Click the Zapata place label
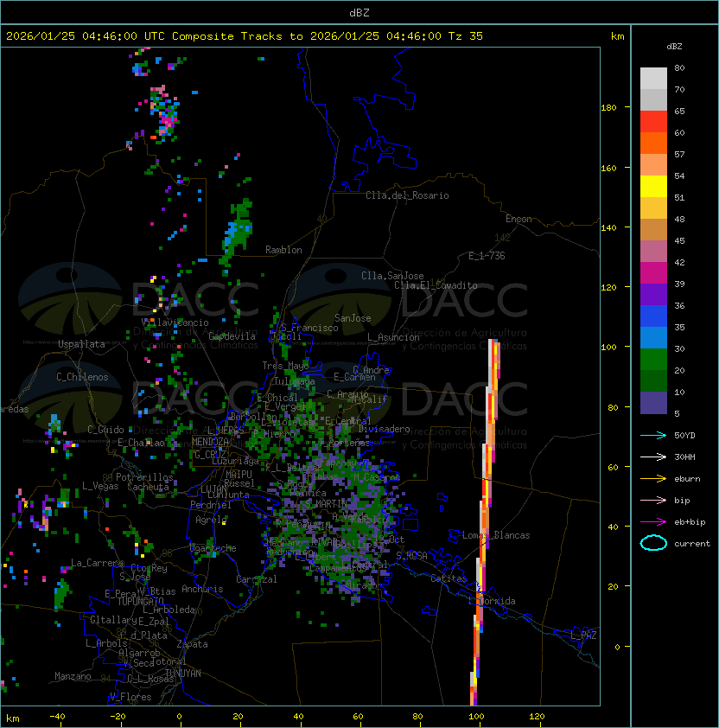 [192, 644]
